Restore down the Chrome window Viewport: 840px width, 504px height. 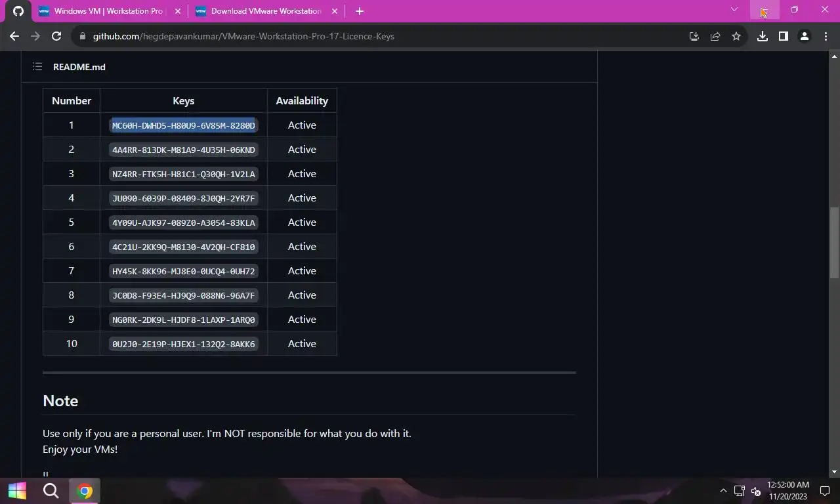pos(795,10)
